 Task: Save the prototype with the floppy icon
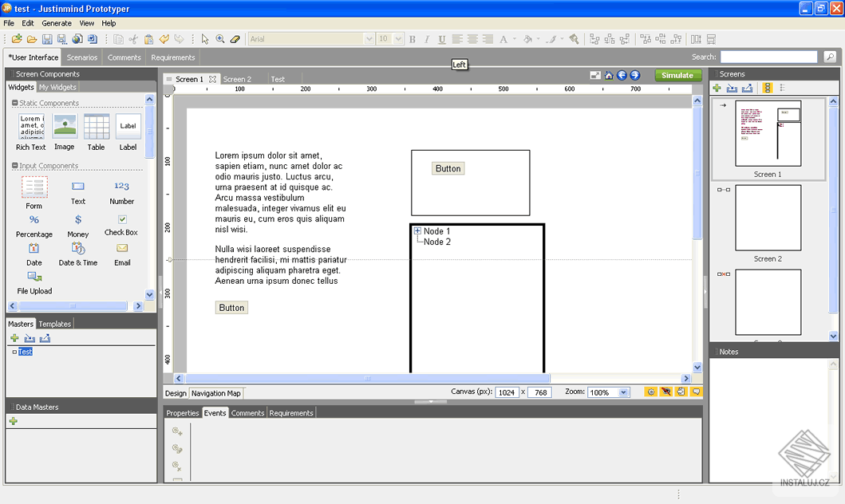pyautogui.click(x=47, y=39)
